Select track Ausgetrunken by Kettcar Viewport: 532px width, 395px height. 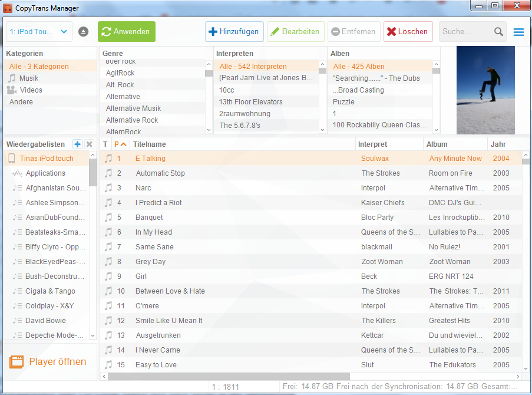point(311,335)
